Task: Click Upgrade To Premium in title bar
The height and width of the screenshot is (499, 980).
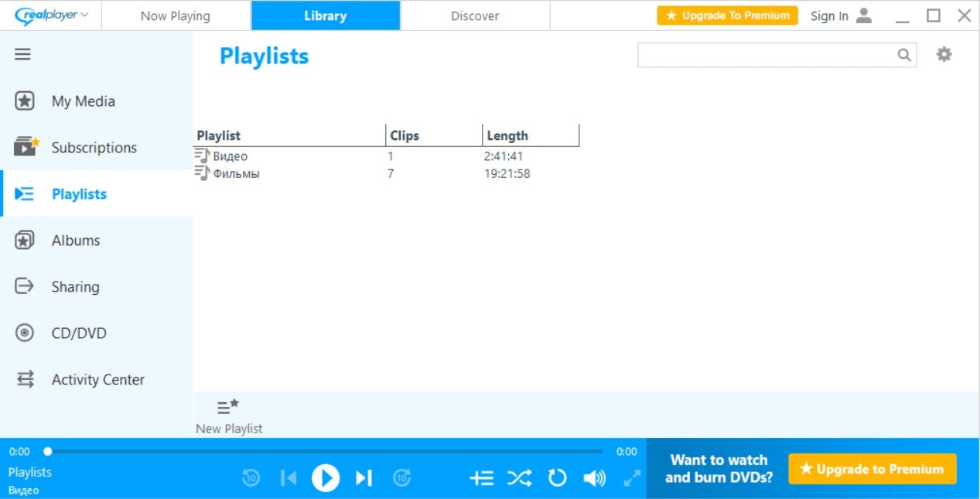Action: point(727,15)
